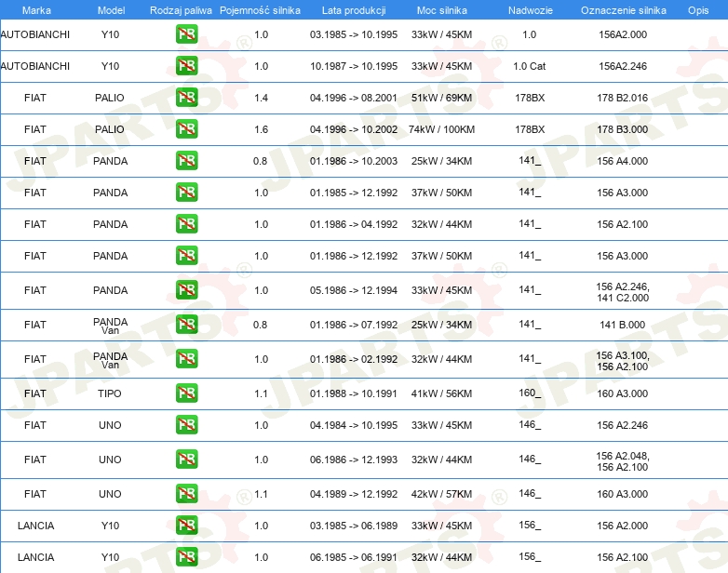This screenshot has height=573, width=728.
Task: Click the Marka column header
Action: pyautogui.click(x=36, y=10)
